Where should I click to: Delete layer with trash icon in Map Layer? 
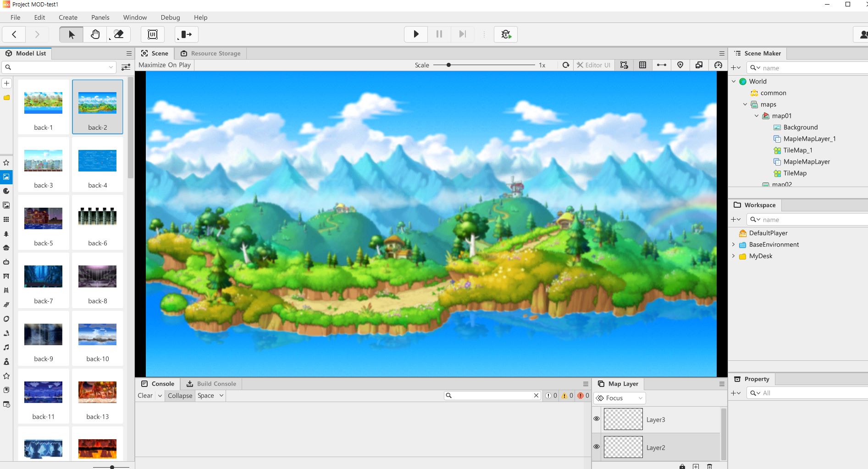[709, 467]
